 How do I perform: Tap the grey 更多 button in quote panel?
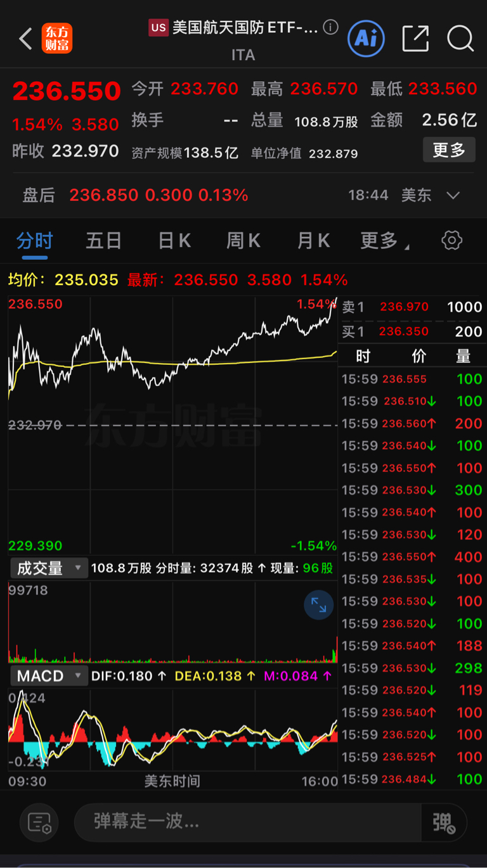pyautogui.click(x=449, y=150)
